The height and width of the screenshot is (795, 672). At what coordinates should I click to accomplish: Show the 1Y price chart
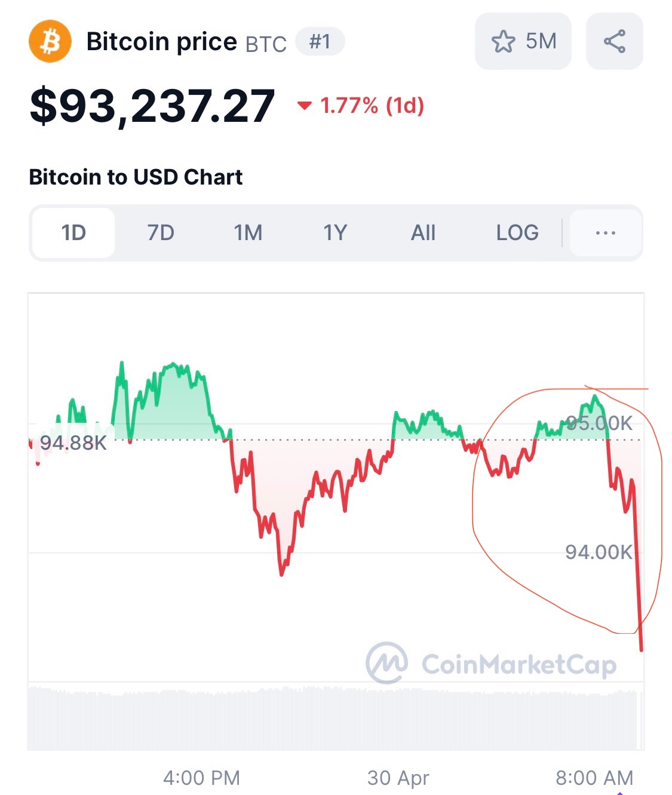tap(335, 233)
